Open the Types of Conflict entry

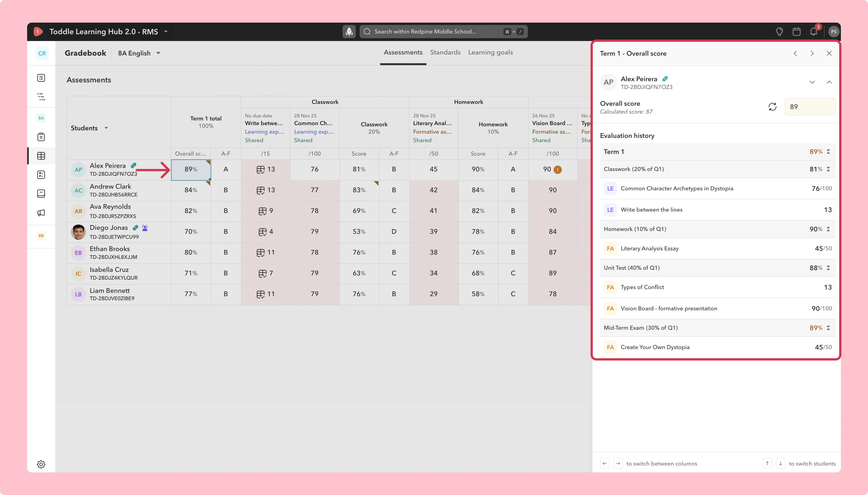pos(717,287)
